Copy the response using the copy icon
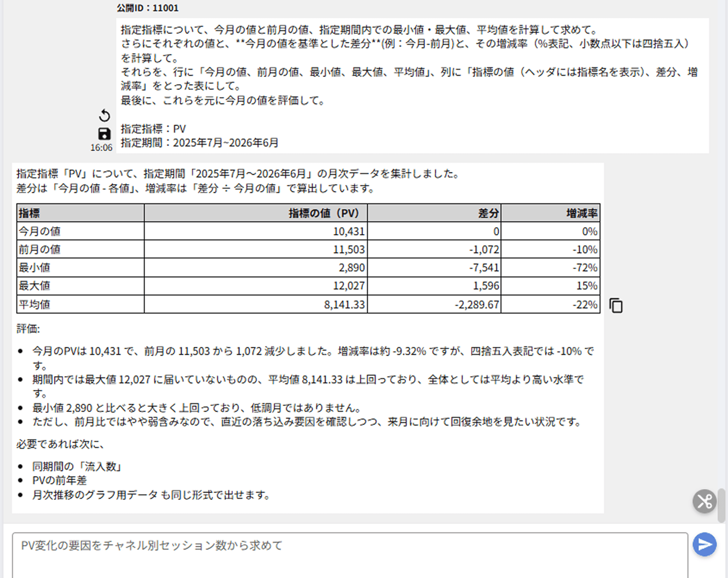 click(616, 305)
